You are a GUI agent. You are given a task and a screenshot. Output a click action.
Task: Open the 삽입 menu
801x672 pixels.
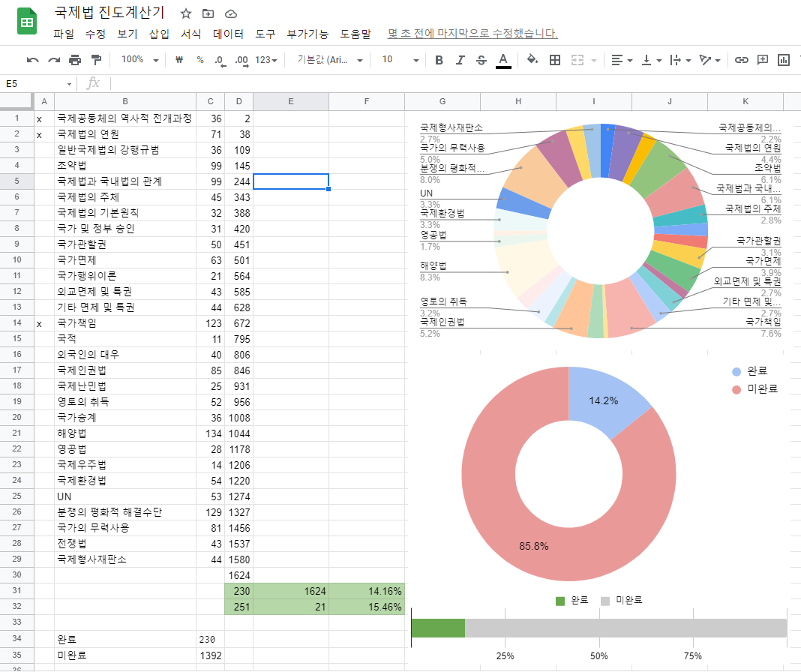(x=159, y=34)
